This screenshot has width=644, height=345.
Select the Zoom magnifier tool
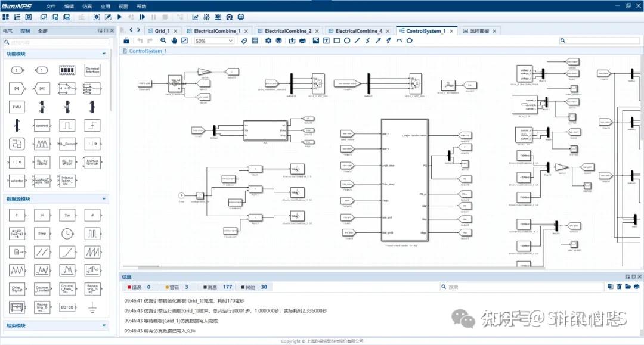point(163,41)
